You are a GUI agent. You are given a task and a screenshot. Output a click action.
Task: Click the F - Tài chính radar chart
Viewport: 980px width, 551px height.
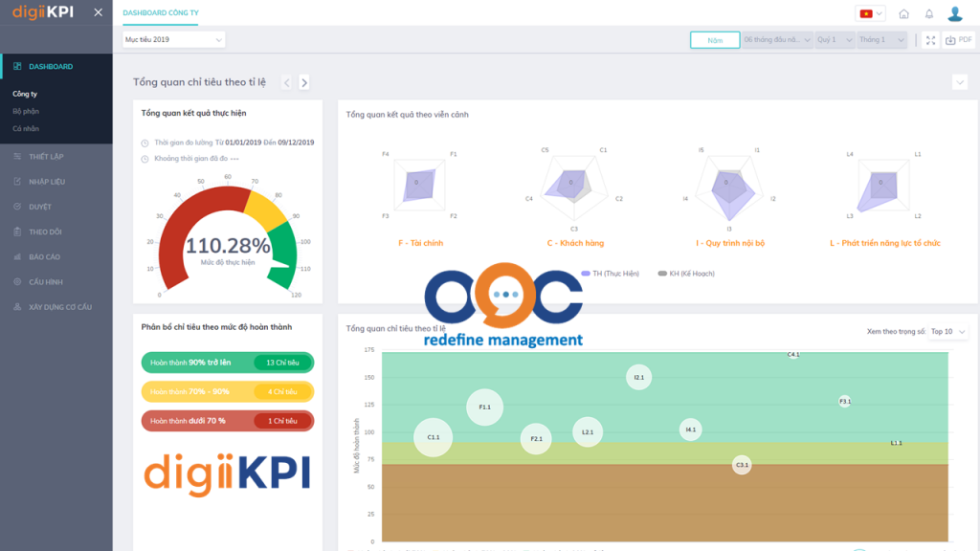419,185
